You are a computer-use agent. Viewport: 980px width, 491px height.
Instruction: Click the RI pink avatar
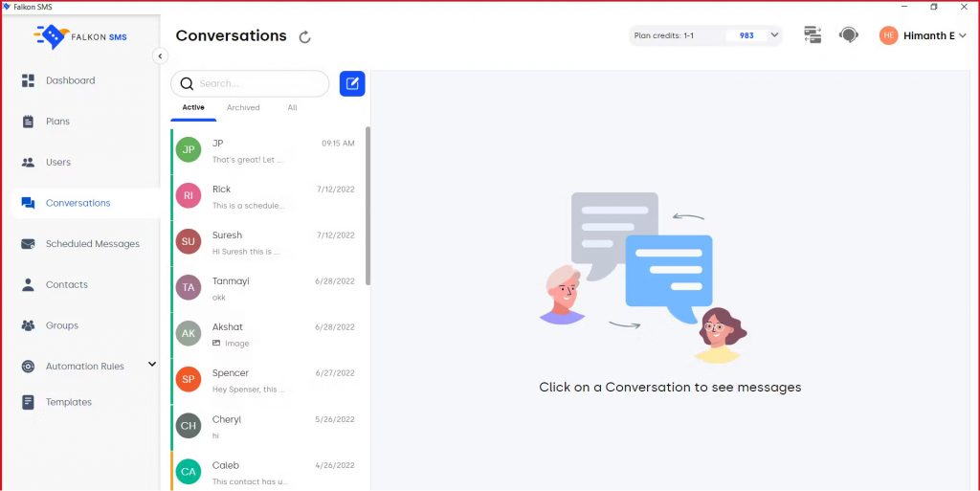pyautogui.click(x=189, y=195)
